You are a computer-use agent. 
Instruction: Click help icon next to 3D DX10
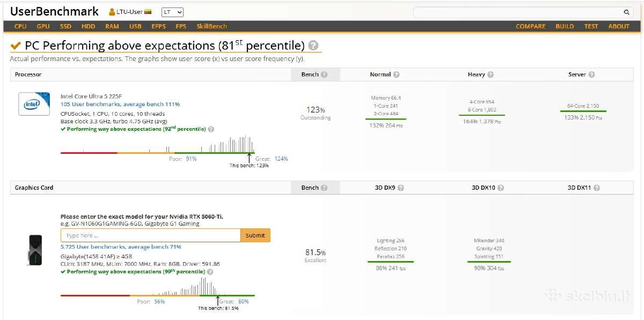pos(500,188)
